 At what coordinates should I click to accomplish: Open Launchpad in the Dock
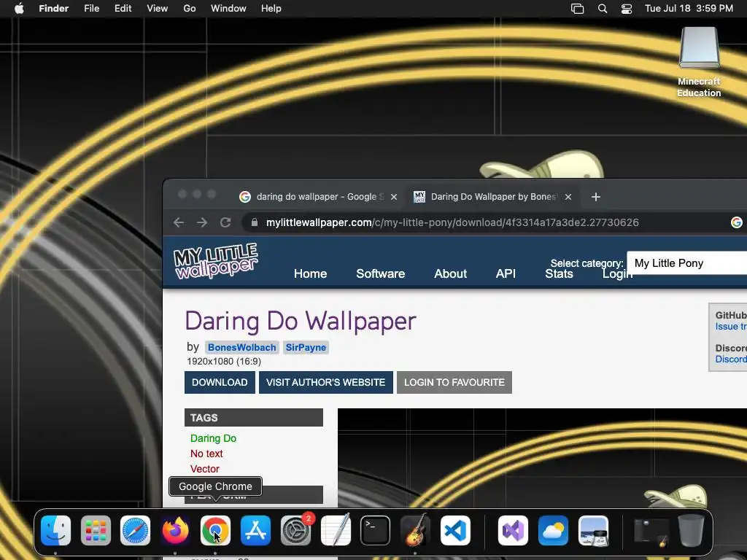click(96, 531)
